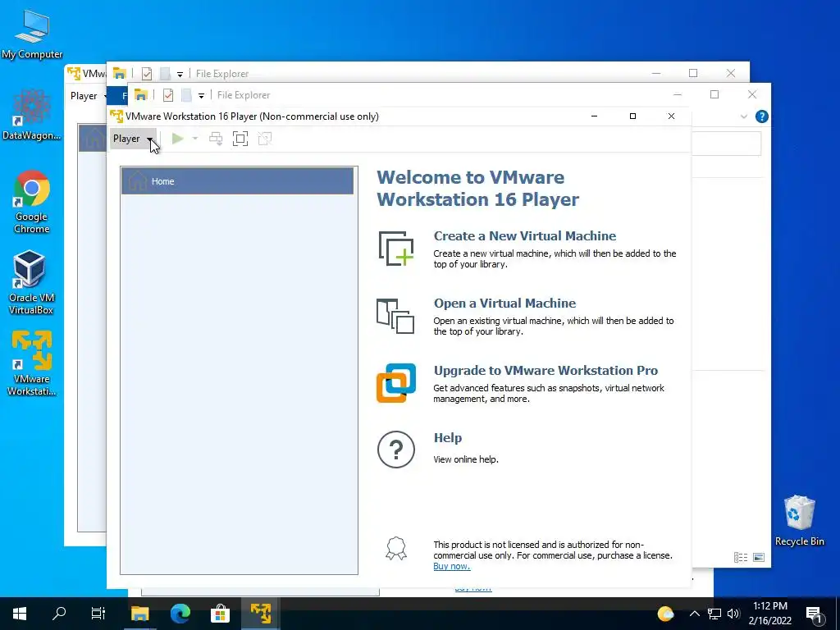
Task: Click the Help question mark icon
Action: pos(396,450)
